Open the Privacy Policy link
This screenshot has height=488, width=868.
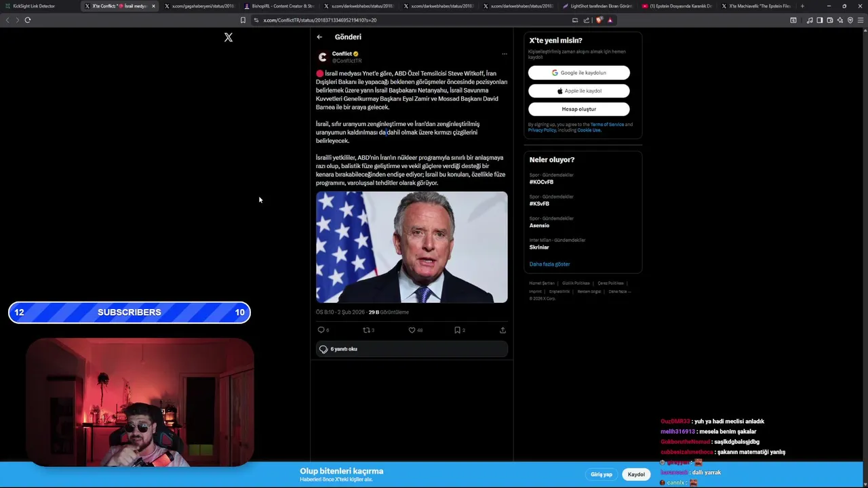point(542,130)
